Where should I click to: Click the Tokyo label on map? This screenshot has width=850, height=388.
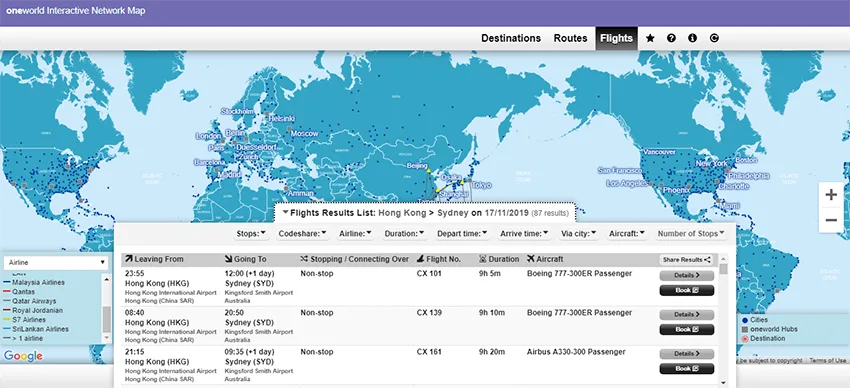(x=481, y=185)
